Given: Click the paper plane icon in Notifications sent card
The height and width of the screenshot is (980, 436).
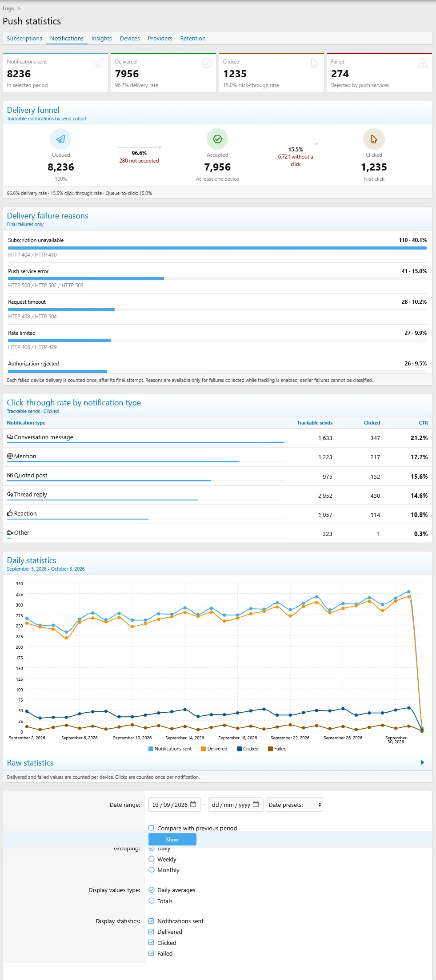Looking at the screenshot, I should [x=98, y=63].
